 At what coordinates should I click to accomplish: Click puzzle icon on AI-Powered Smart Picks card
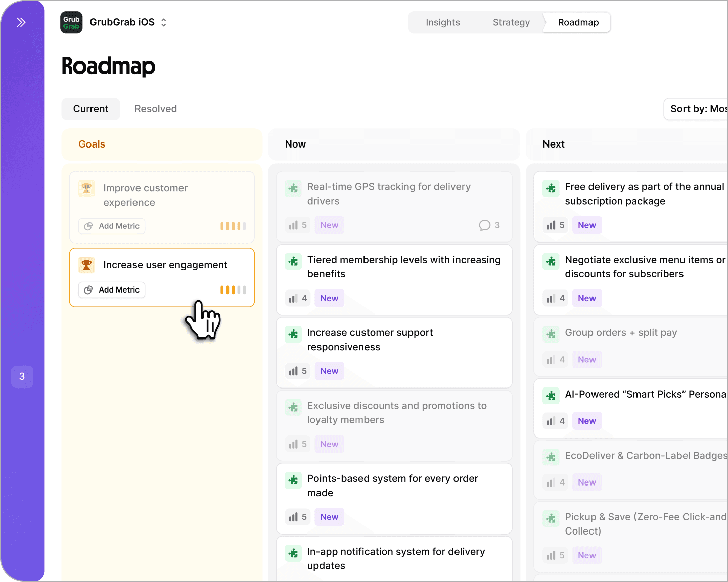[x=551, y=396]
